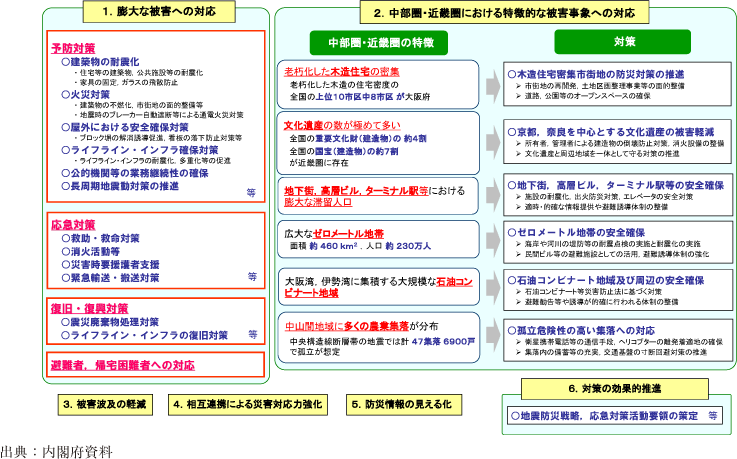Click the line 'ライフライン・インフラの耐震化、多重化等の促進'
The width and height of the screenshot is (737, 459).
pos(152,161)
